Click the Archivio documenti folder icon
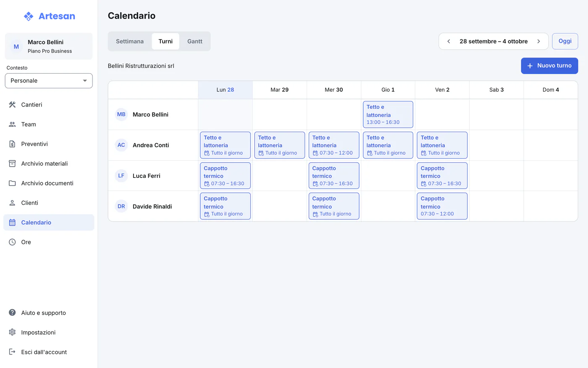The height and width of the screenshot is (368, 588). (x=12, y=183)
